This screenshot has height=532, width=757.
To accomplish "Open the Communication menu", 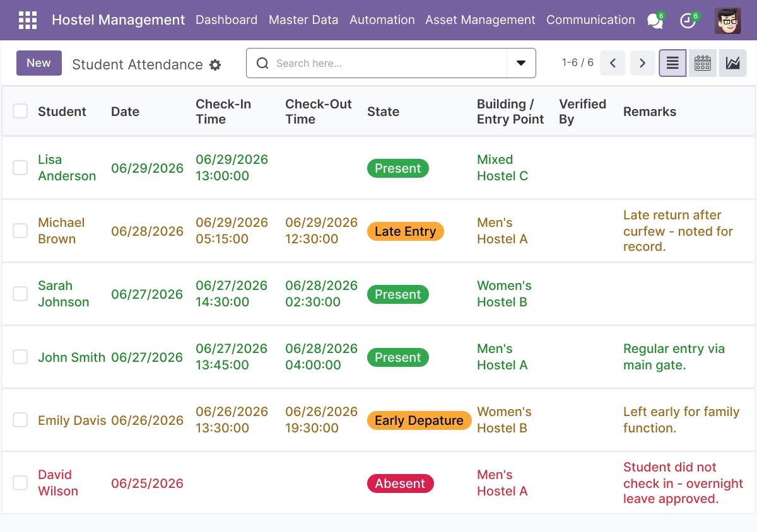I will [x=590, y=20].
